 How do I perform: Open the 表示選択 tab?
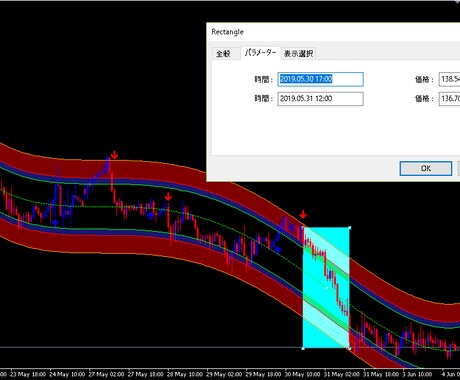[298, 53]
